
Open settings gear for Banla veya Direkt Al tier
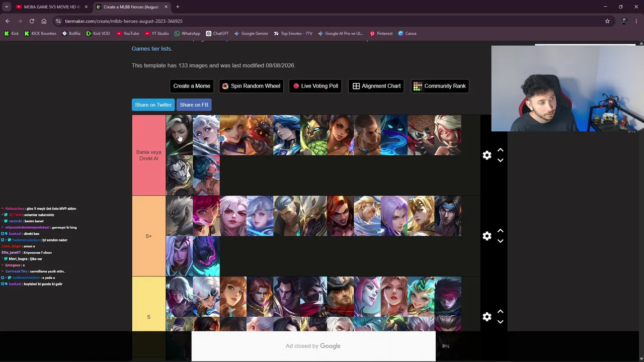487,155
